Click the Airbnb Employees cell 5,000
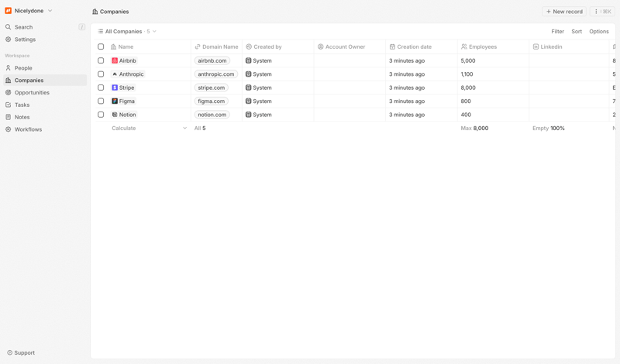The width and height of the screenshot is (620, 364). (493, 60)
